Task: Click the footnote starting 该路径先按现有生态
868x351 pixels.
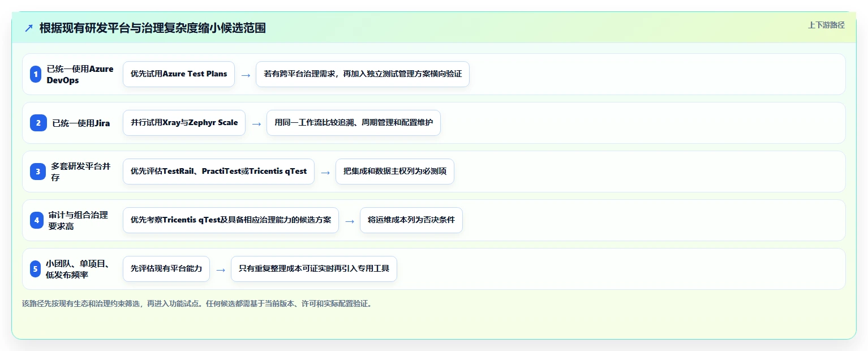Action: [x=197, y=303]
